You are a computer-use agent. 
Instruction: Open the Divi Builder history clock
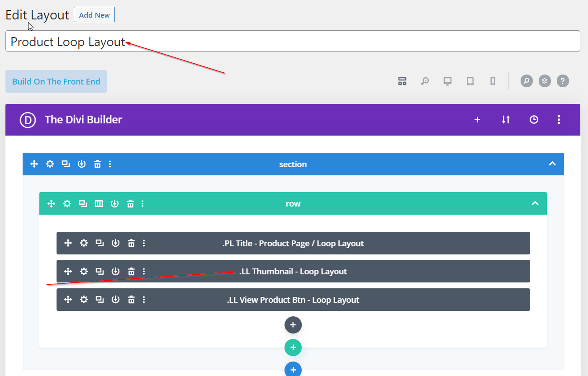tap(534, 120)
